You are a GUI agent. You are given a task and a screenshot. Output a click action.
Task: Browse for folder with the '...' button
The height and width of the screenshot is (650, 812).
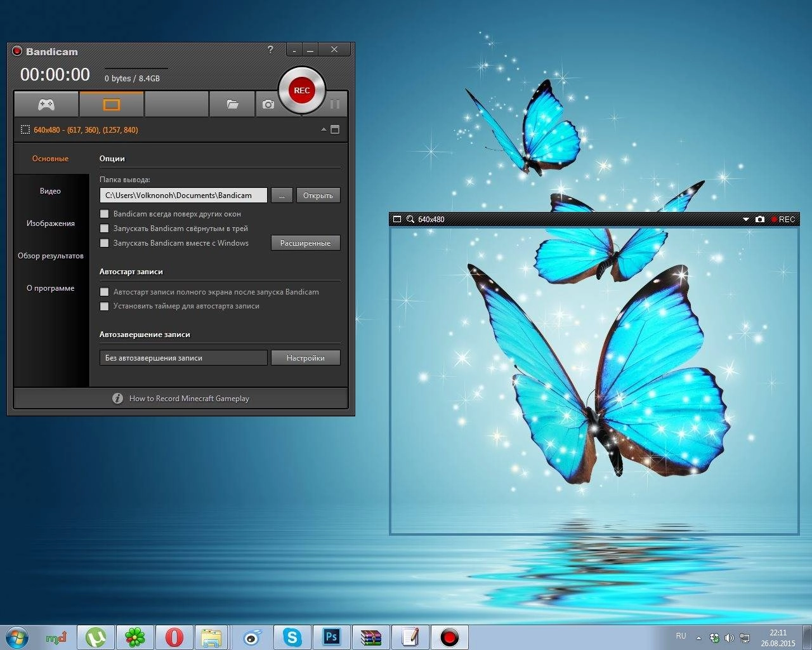[x=282, y=196]
